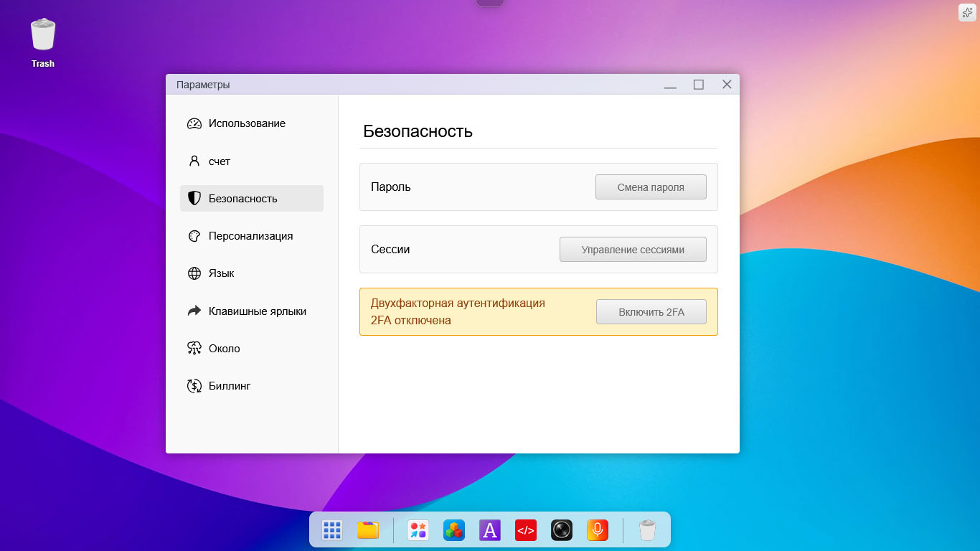Select the shield icon for Безопасность
The image size is (980, 551).
point(194,198)
